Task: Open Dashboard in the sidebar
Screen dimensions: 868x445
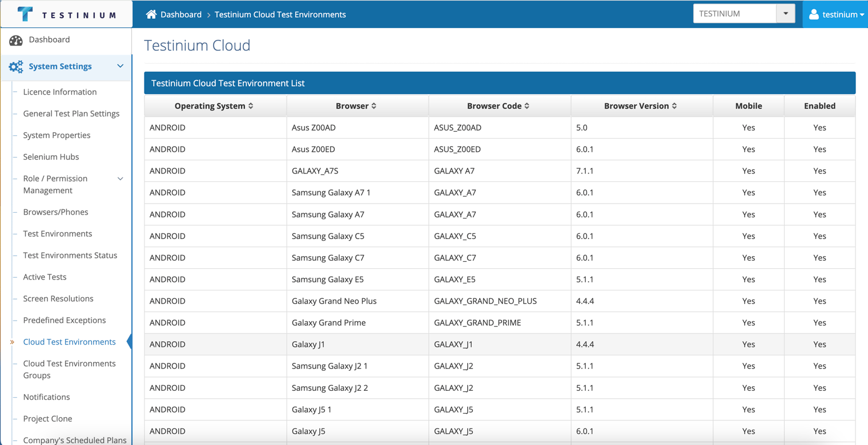Action: coord(49,39)
